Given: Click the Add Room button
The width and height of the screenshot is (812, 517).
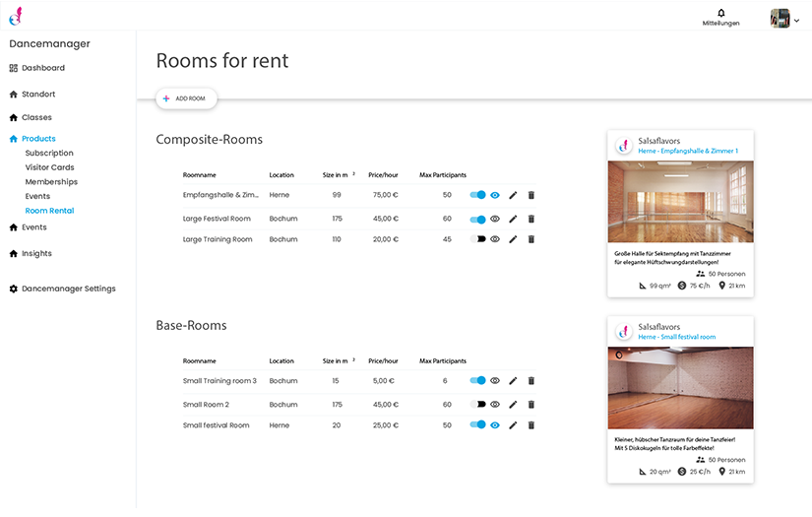Looking at the screenshot, I should click(186, 98).
